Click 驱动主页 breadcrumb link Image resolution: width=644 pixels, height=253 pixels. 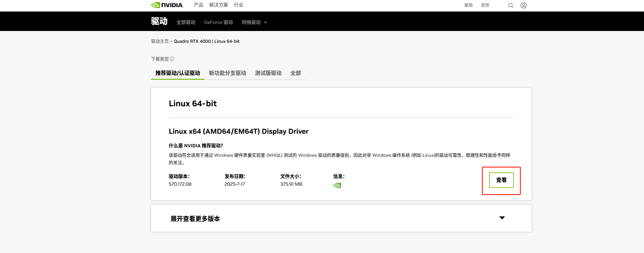click(x=160, y=41)
